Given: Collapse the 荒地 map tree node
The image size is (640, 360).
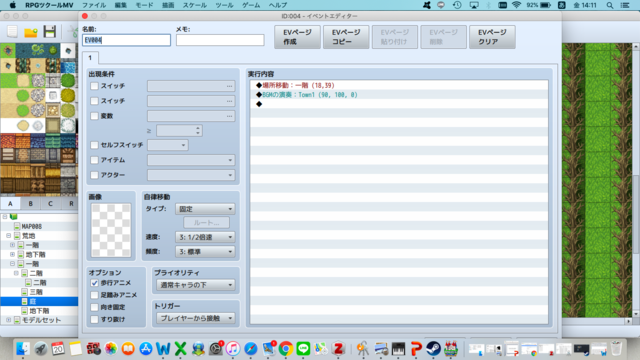Looking at the screenshot, I should (9, 236).
